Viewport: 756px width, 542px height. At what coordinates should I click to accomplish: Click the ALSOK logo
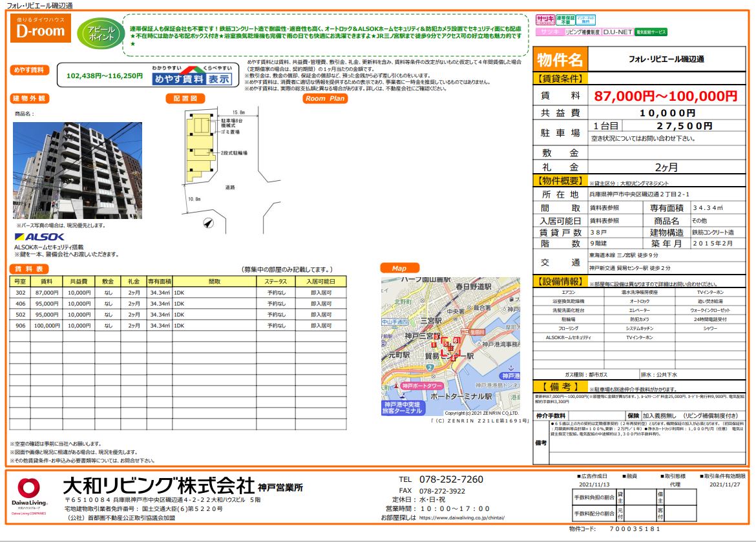[39, 237]
